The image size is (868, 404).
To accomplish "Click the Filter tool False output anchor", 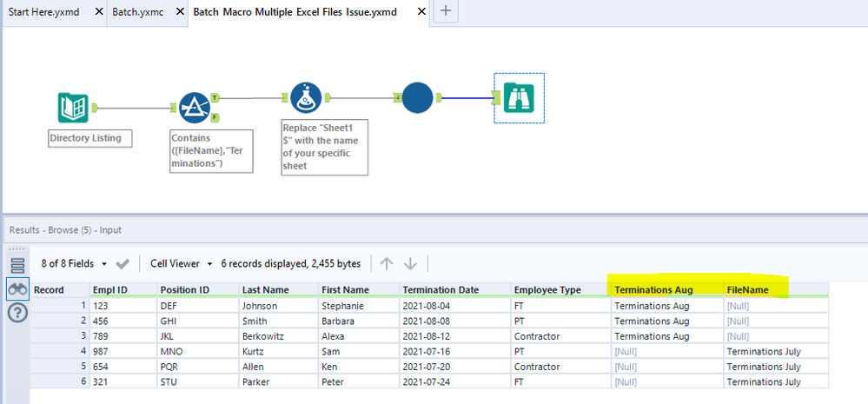I will [x=215, y=116].
